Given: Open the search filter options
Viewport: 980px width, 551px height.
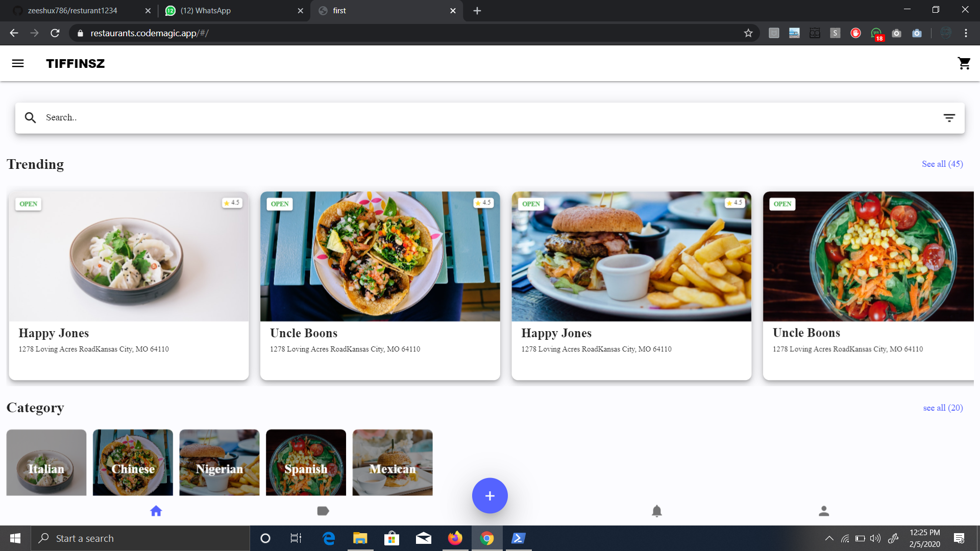Looking at the screenshot, I should click(949, 118).
